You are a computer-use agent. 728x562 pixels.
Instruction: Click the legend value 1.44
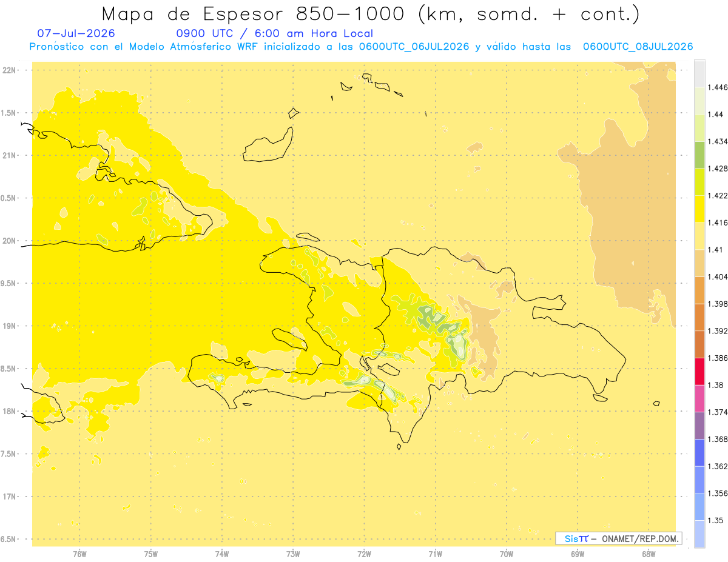click(715, 115)
